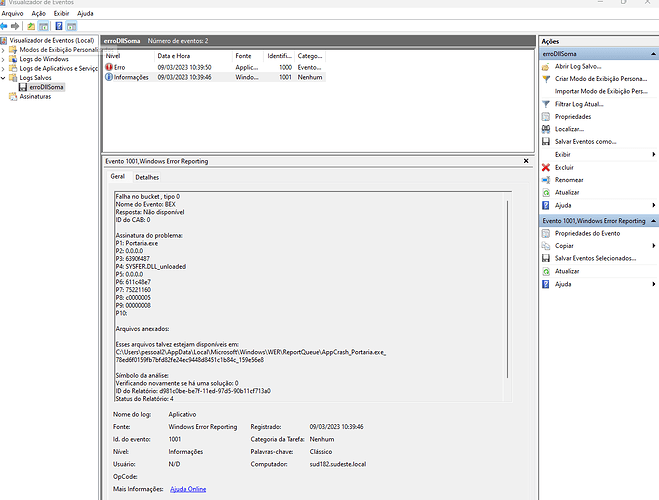Click the Windows Error Reporting source value
Screen dimensions: 659x500
203,427
